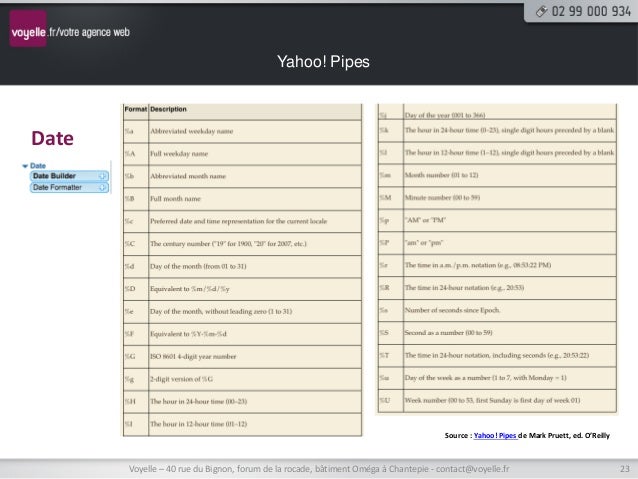The width and height of the screenshot is (638, 479).
Task: Click the %M format code cell
Action: click(x=391, y=197)
